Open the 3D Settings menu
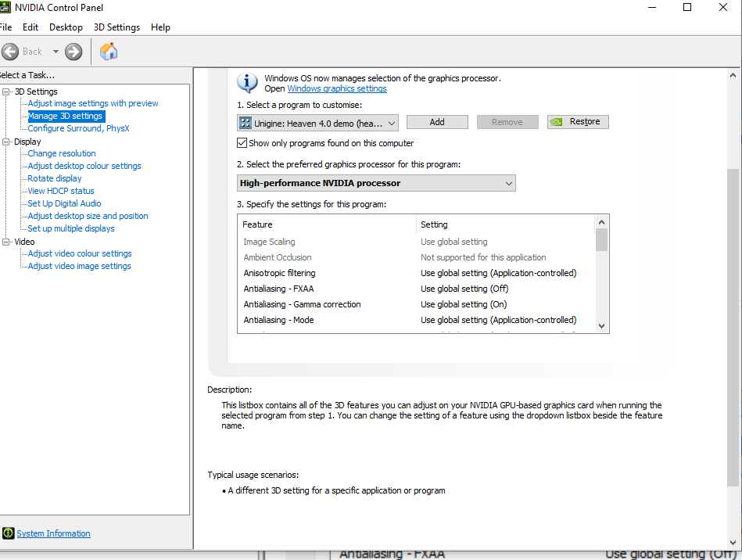This screenshot has width=742, height=560. [x=116, y=27]
